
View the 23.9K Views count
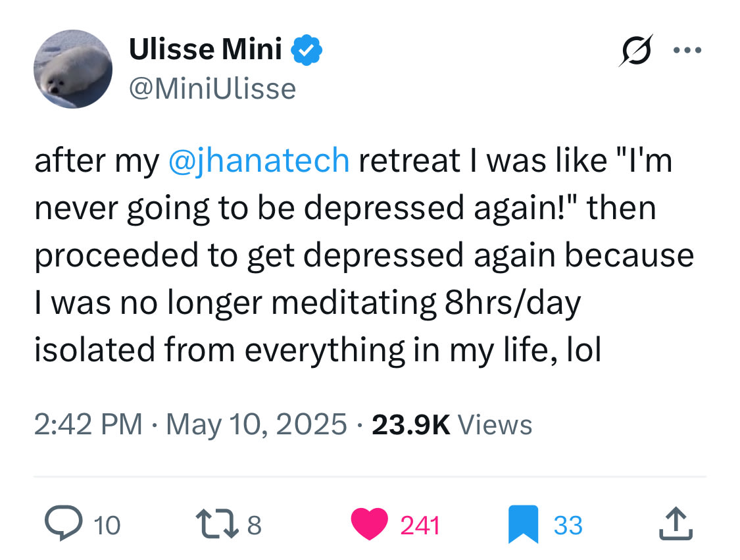[x=452, y=424]
